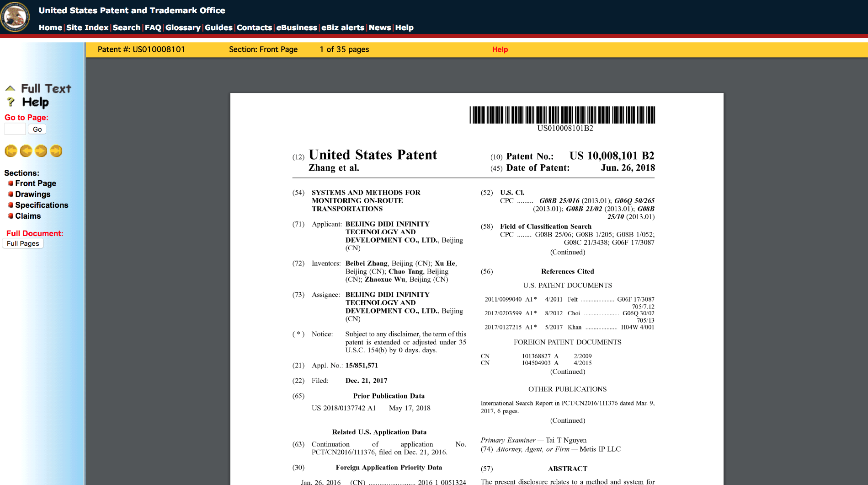Click the Go to Page input field
This screenshot has height=485, width=868.
click(15, 129)
